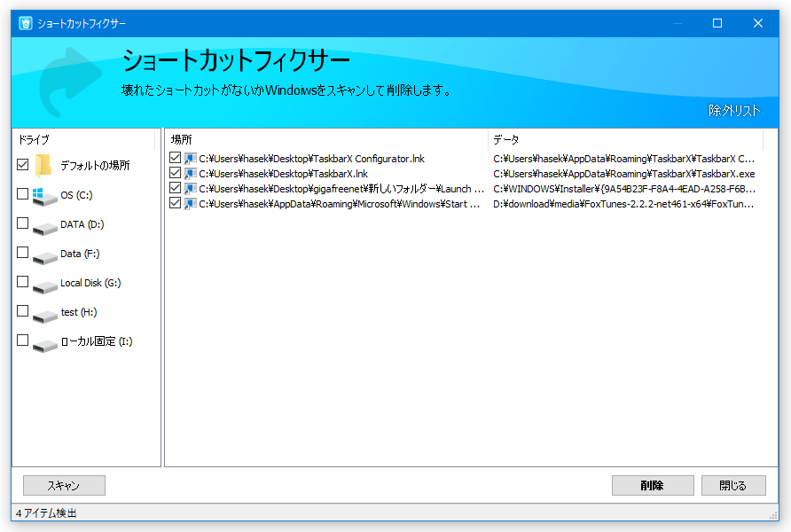Select the test (H:) label
Viewport: 791px width, 532px height.
[x=79, y=312]
